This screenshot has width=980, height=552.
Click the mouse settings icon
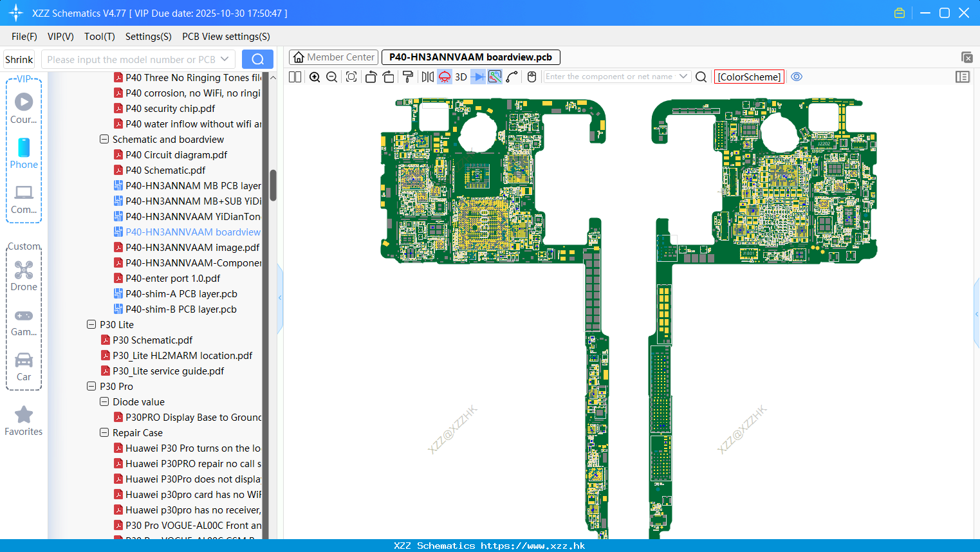[x=532, y=77]
